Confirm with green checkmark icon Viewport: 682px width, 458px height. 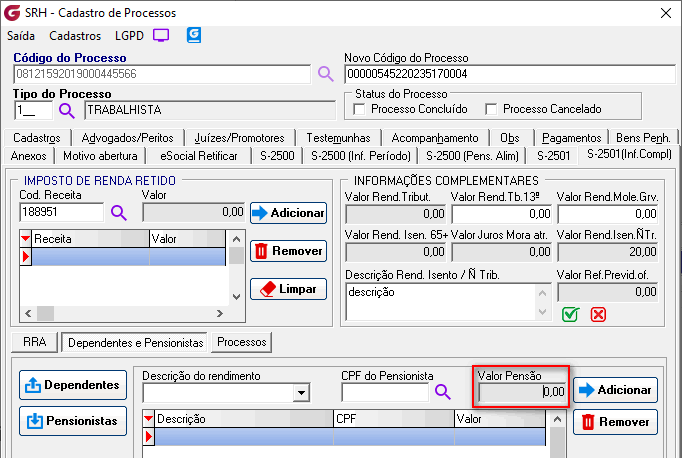570,314
